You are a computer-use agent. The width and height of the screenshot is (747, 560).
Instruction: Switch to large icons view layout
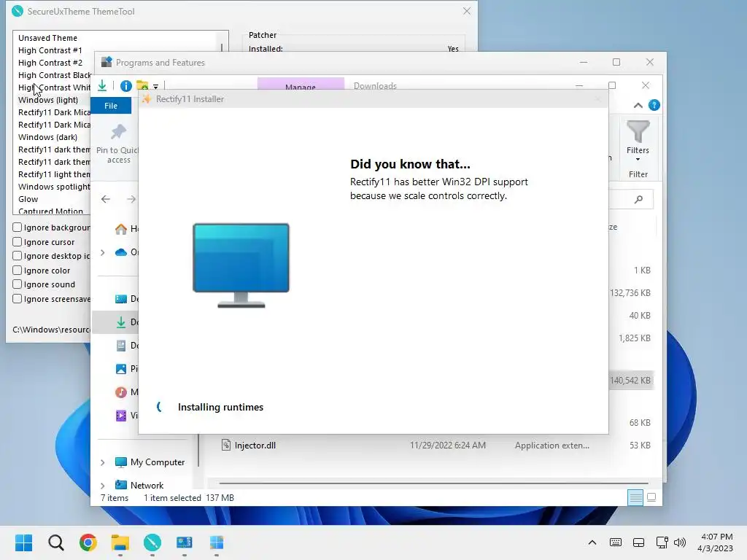(x=651, y=497)
